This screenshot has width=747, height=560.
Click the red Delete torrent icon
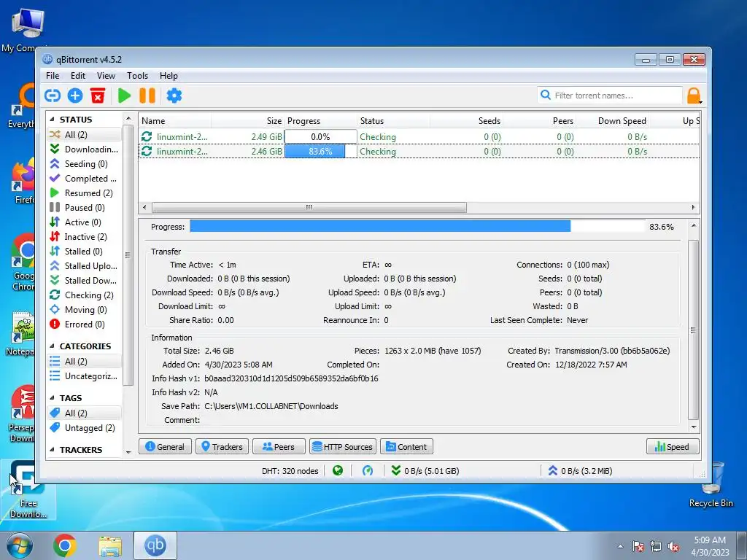[98, 96]
